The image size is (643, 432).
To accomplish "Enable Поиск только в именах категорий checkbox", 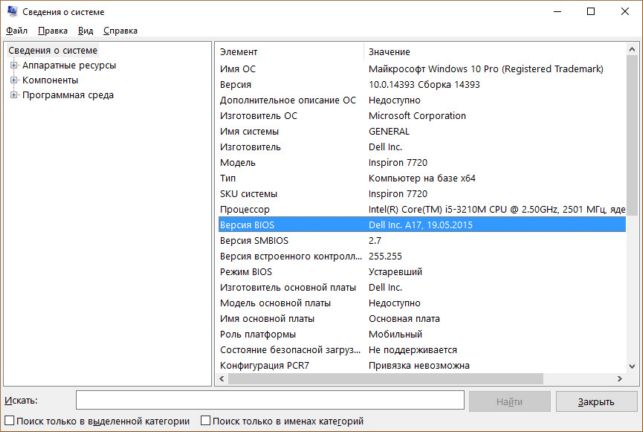I will click(x=205, y=421).
